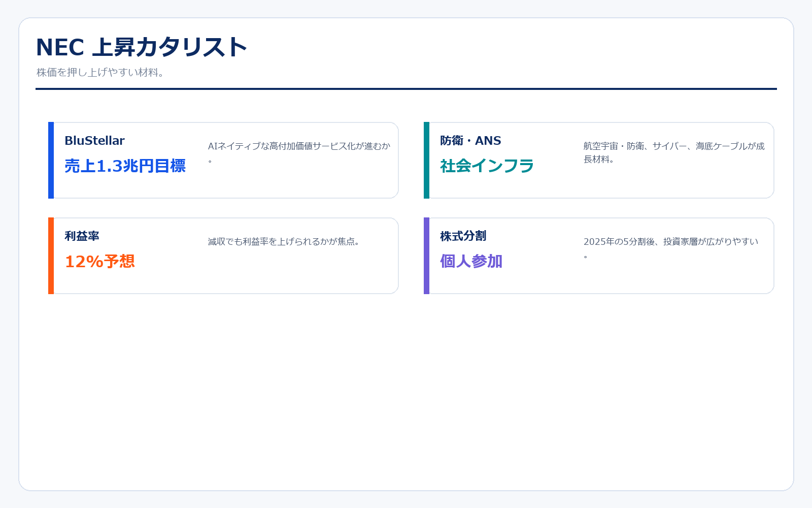The height and width of the screenshot is (508, 812).
Task: Click the title 'NEC 上昇カタリスト'
Action: tap(141, 47)
